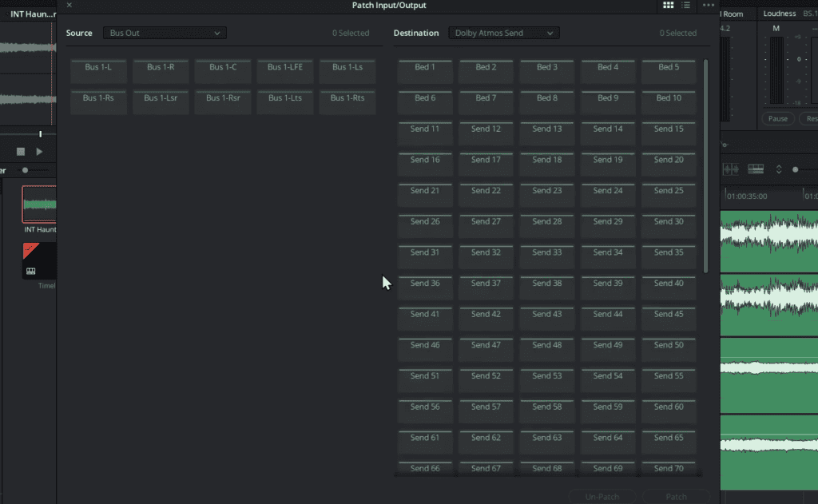The image size is (818, 504).
Task: Select the Send 29 destination
Action: pos(608,226)
